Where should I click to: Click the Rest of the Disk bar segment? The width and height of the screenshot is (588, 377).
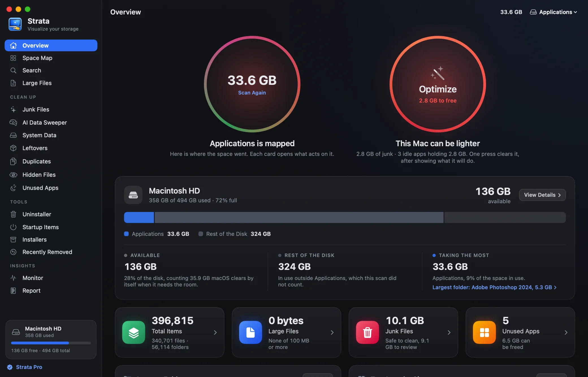coord(299,217)
